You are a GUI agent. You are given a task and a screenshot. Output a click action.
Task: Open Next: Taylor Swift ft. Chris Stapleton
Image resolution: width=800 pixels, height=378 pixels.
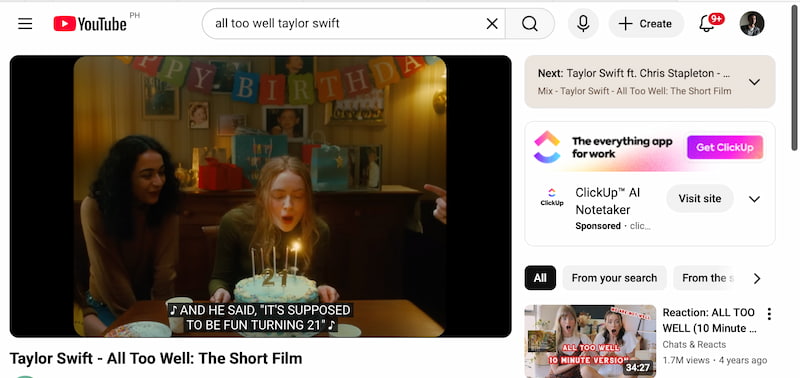(x=634, y=73)
